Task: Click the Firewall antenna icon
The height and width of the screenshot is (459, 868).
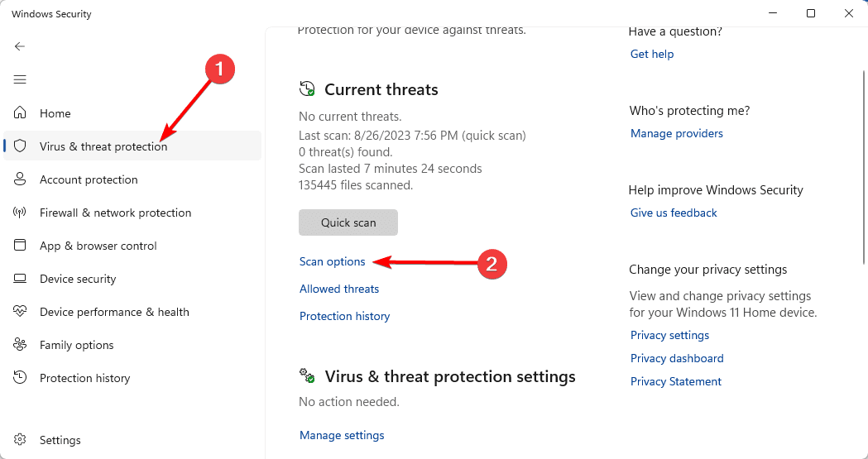Action: click(x=20, y=213)
